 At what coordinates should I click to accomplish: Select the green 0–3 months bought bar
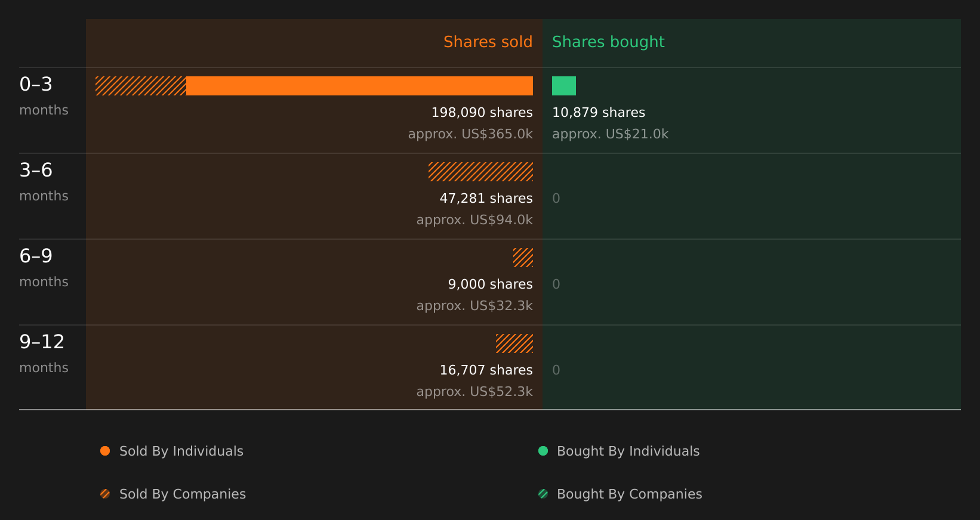[x=564, y=86]
